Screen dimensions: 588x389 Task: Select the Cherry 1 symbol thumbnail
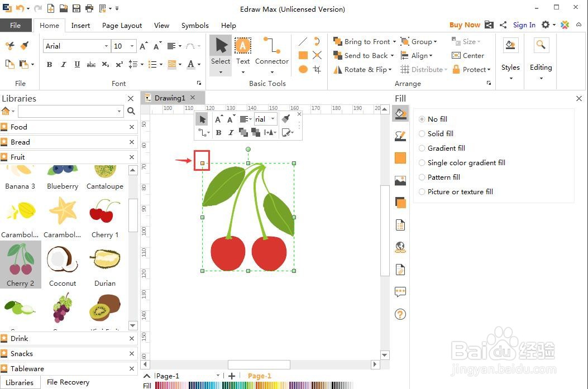click(x=105, y=217)
